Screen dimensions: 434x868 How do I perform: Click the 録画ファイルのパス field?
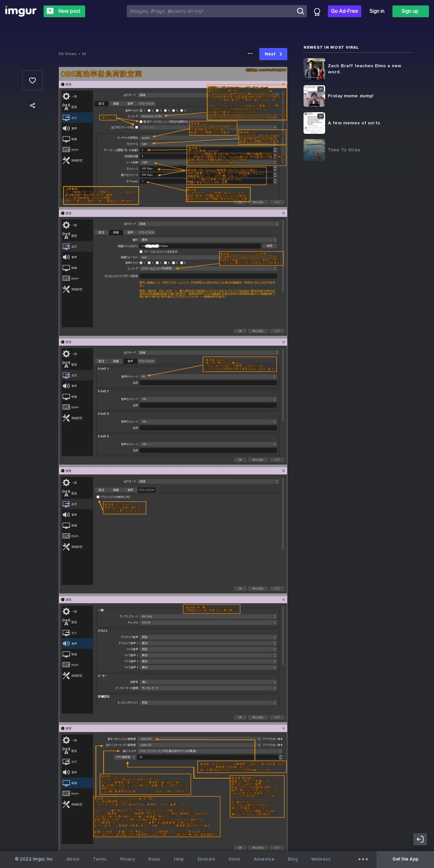[x=200, y=246]
